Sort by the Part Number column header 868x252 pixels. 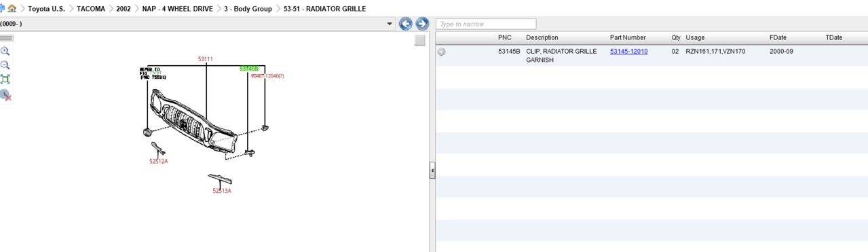point(628,37)
